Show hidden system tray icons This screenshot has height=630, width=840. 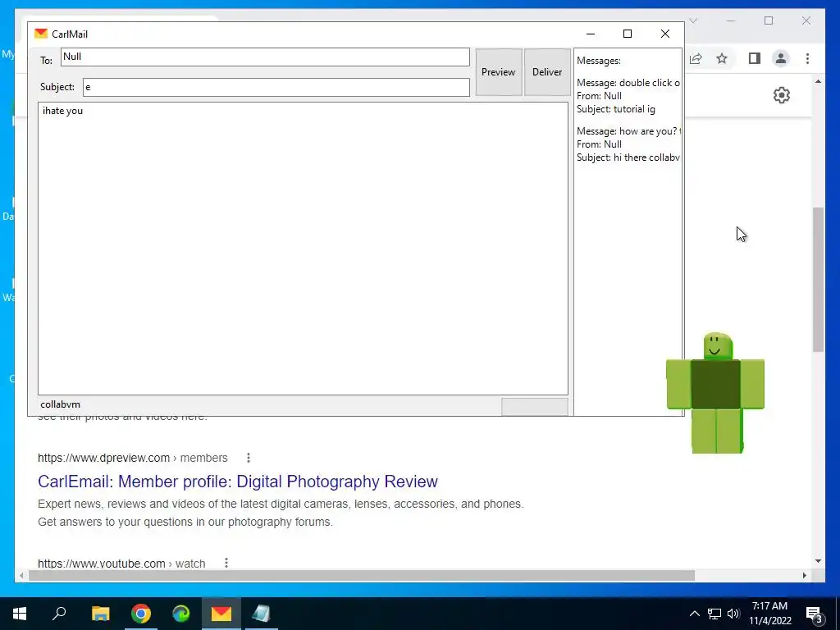tap(694, 614)
